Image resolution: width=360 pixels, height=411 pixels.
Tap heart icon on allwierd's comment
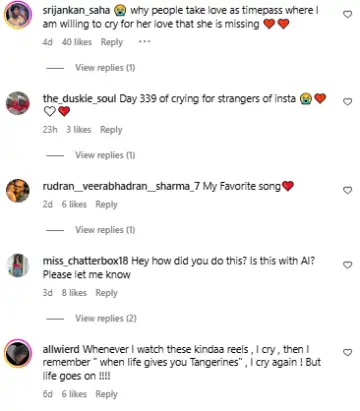pos(348,352)
